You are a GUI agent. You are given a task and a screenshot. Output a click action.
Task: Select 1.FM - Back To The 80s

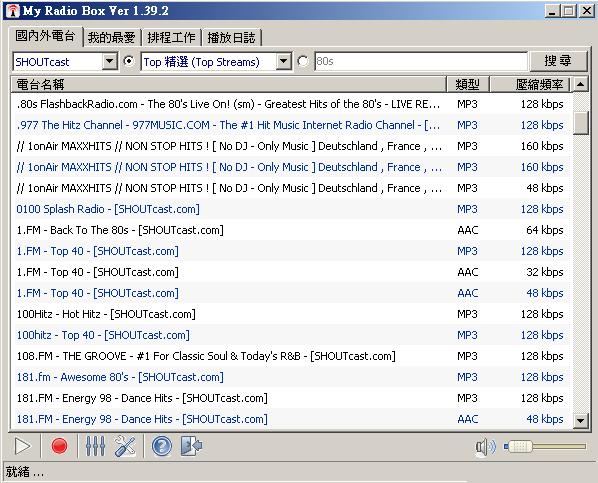tap(292, 230)
